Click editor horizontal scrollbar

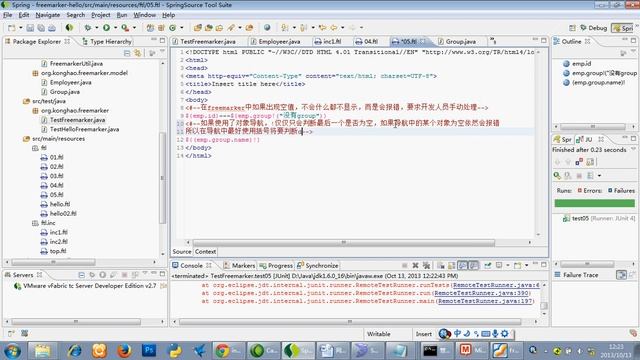point(344,242)
